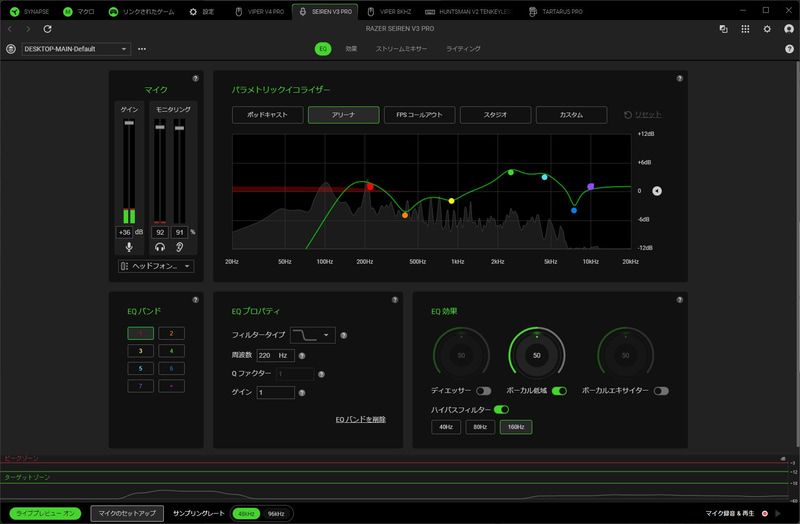Viewport: 800px width, 524px height.
Task: Click the red EQ node on the curve
Action: [370, 187]
